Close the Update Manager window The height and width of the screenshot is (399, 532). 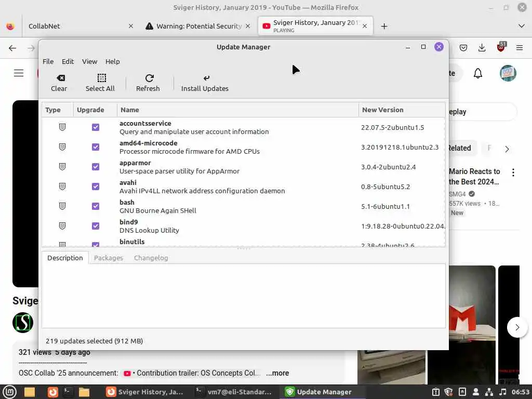439,47
